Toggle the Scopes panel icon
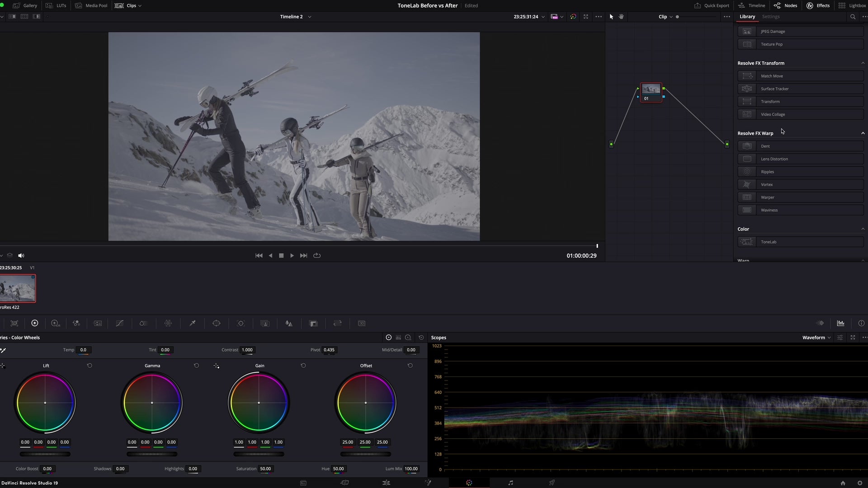This screenshot has height=488, width=868. [x=840, y=324]
